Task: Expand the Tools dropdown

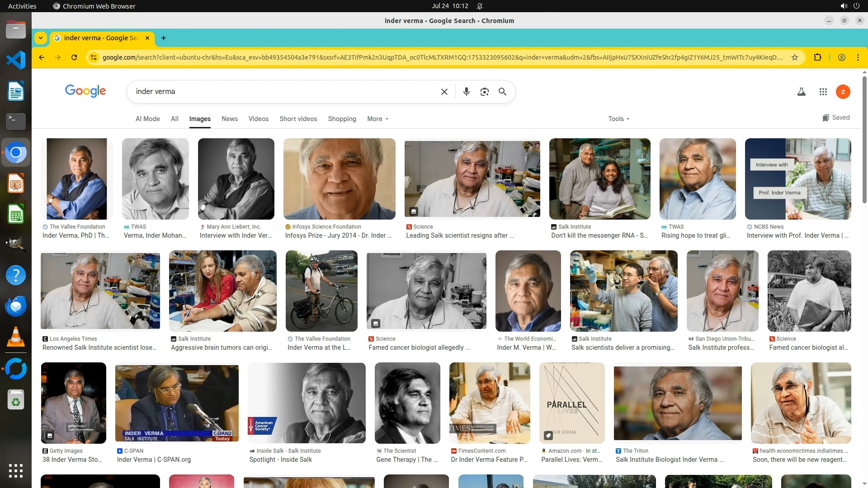Action: (618, 119)
